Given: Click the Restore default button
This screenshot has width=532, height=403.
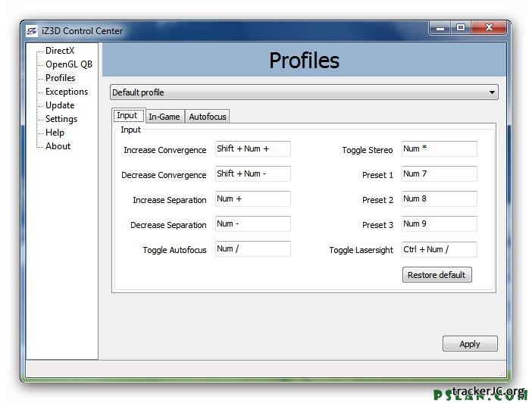Looking at the screenshot, I should point(437,274).
